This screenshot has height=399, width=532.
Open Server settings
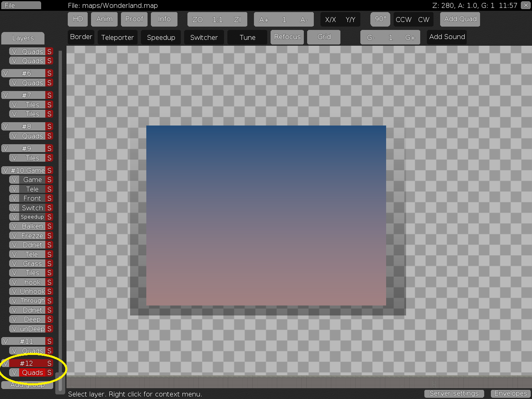pos(454,394)
